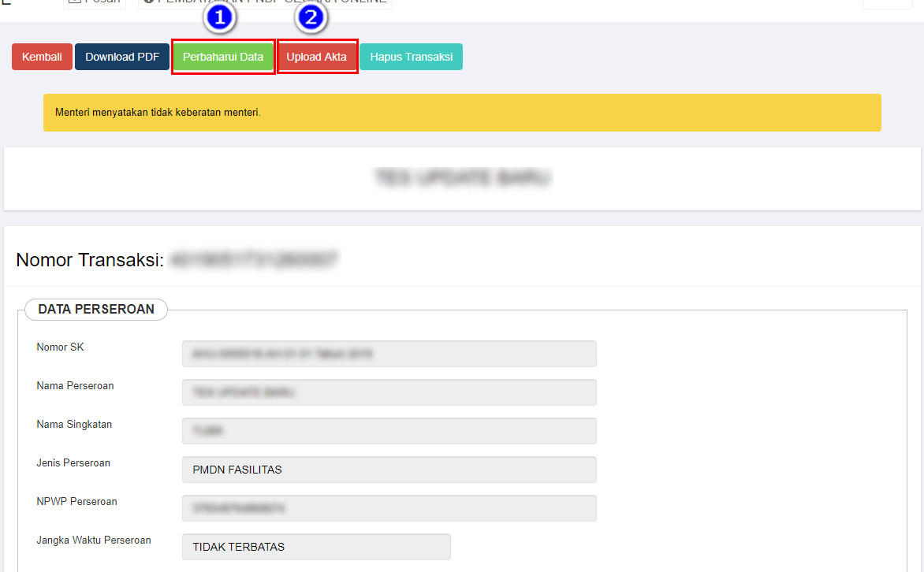
Task: Select the Jenis Perseroan field showing PMDN FASILITAS
Action: tap(389, 470)
